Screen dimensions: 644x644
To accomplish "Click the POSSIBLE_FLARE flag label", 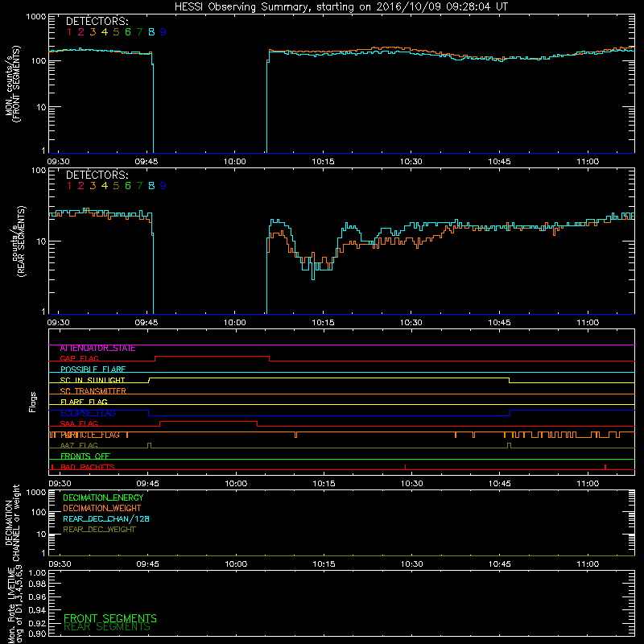I will [x=93, y=369].
